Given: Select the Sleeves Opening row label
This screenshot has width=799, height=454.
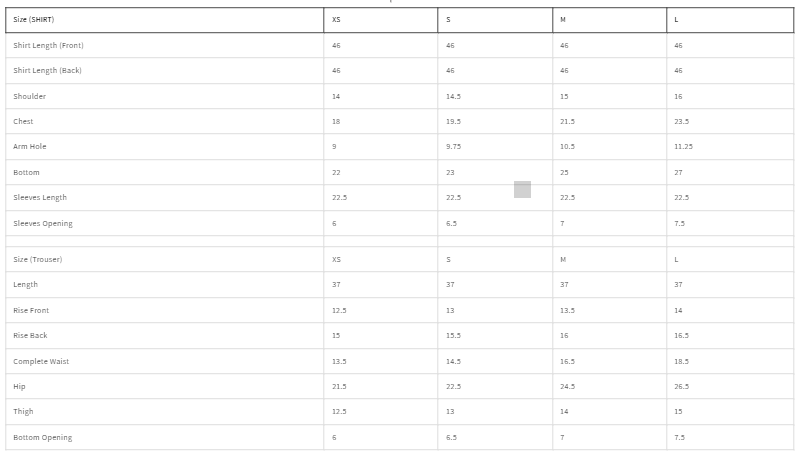Looking at the screenshot, I should pyautogui.click(x=43, y=223).
